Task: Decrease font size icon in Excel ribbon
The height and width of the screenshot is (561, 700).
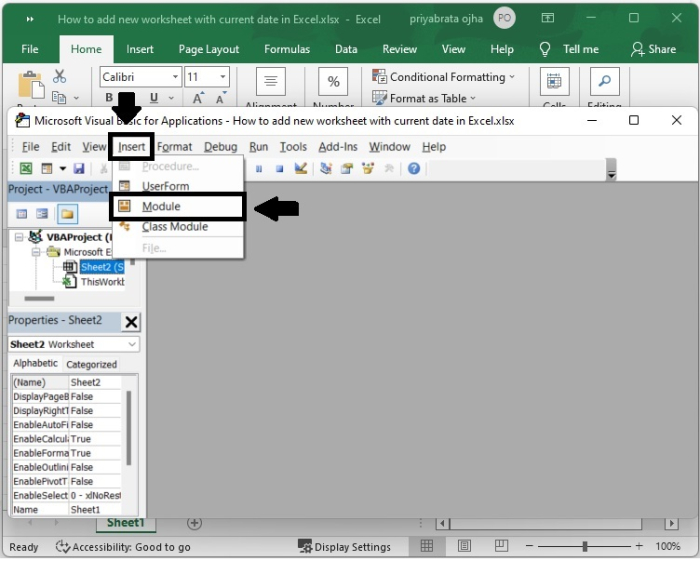Action: [221, 97]
